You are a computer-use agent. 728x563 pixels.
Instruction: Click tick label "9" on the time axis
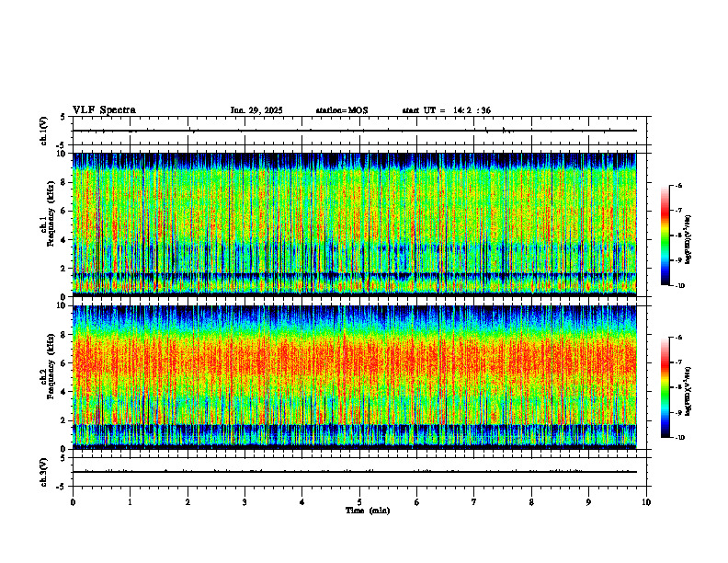[x=588, y=502]
